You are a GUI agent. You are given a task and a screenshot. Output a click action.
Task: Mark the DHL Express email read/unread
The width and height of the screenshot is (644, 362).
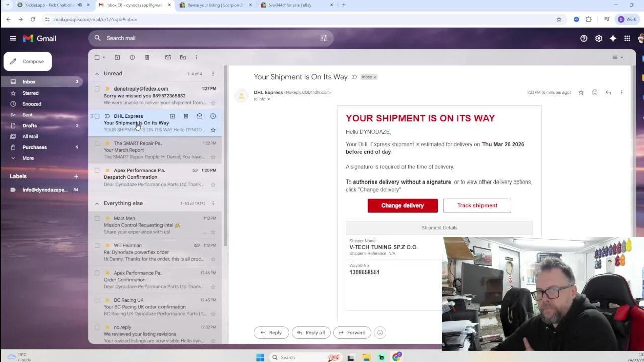pyautogui.click(x=199, y=116)
